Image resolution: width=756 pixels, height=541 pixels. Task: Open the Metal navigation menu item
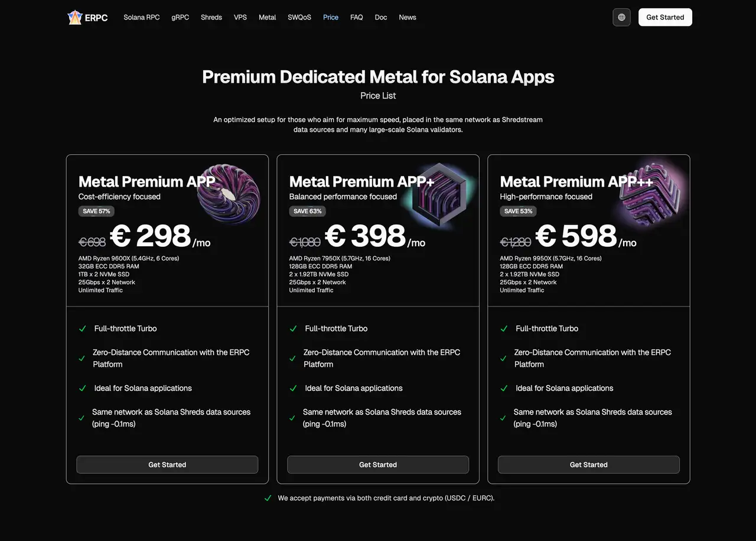(267, 17)
